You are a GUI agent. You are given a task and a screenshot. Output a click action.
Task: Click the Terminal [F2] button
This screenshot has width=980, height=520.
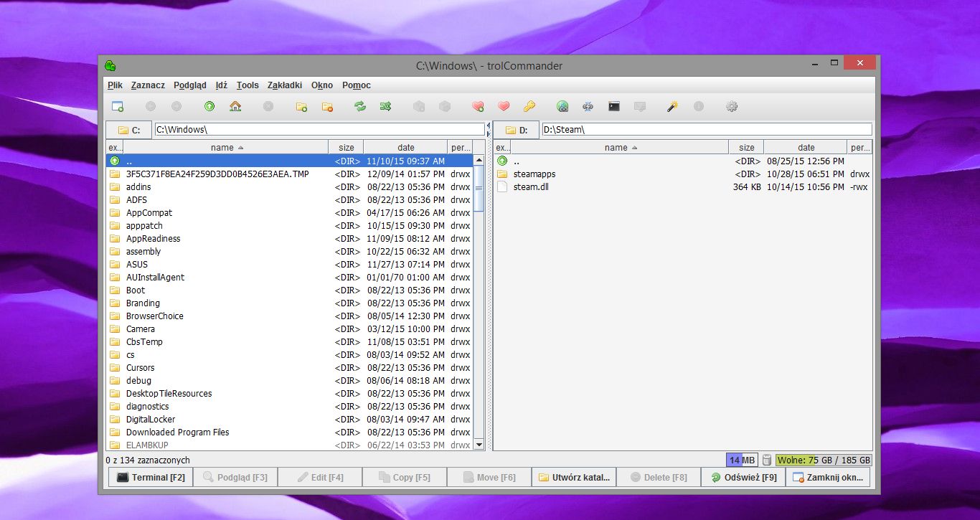151,477
